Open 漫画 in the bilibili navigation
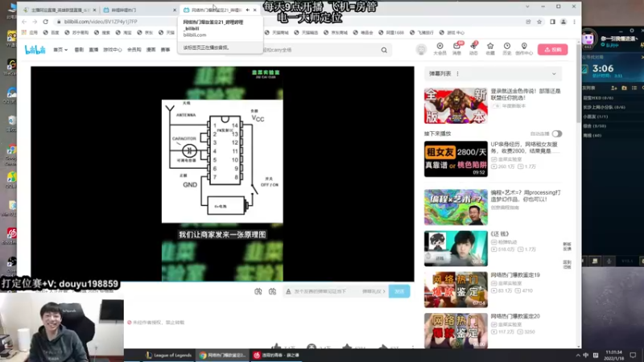The width and height of the screenshot is (644, 362). [x=151, y=50]
